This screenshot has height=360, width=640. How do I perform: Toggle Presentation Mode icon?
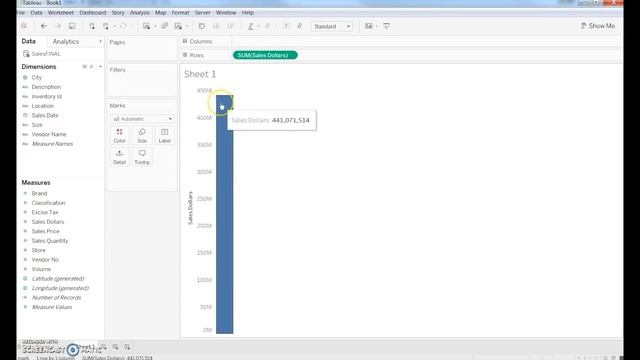(x=386, y=26)
